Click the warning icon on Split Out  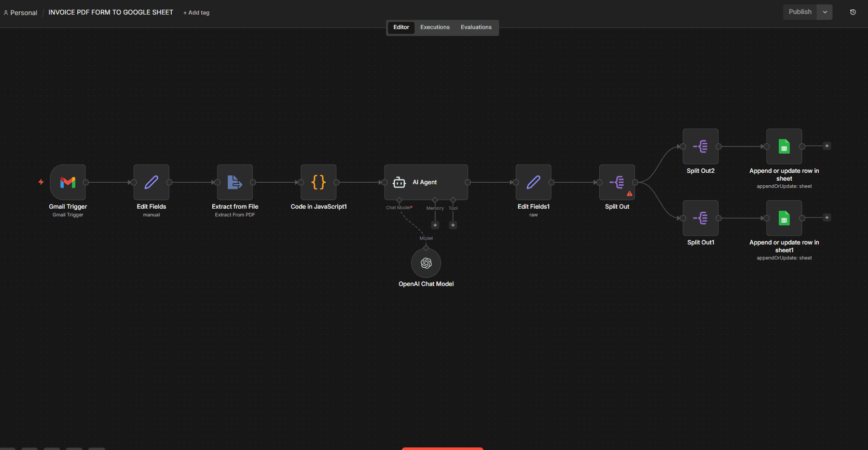(629, 194)
